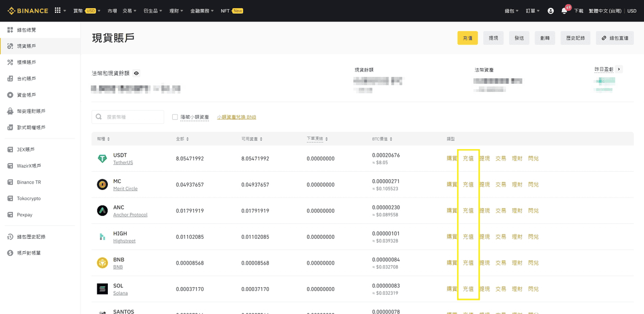Click the ANC Anchor Protocol coin icon
The image size is (644, 314).
pos(102,210)
